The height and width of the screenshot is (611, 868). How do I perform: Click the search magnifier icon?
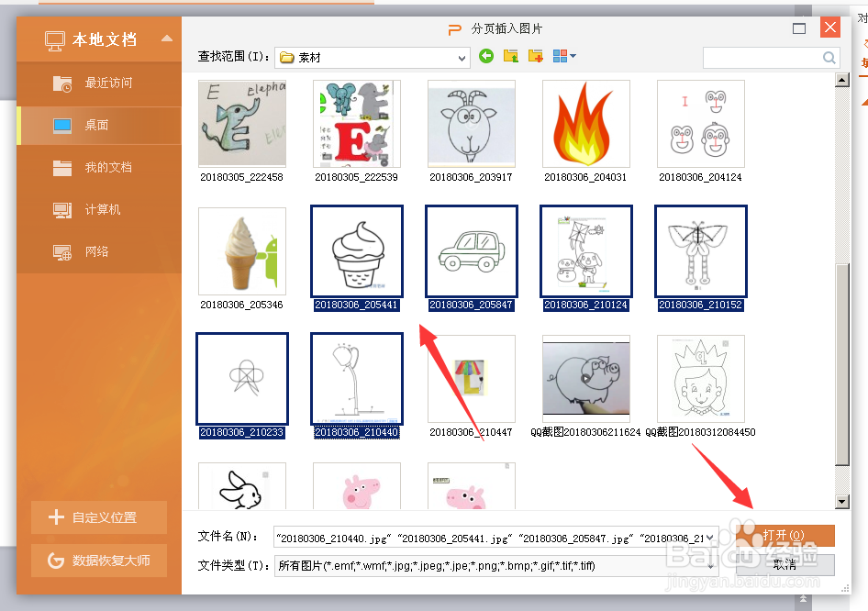tap(829, 58)
